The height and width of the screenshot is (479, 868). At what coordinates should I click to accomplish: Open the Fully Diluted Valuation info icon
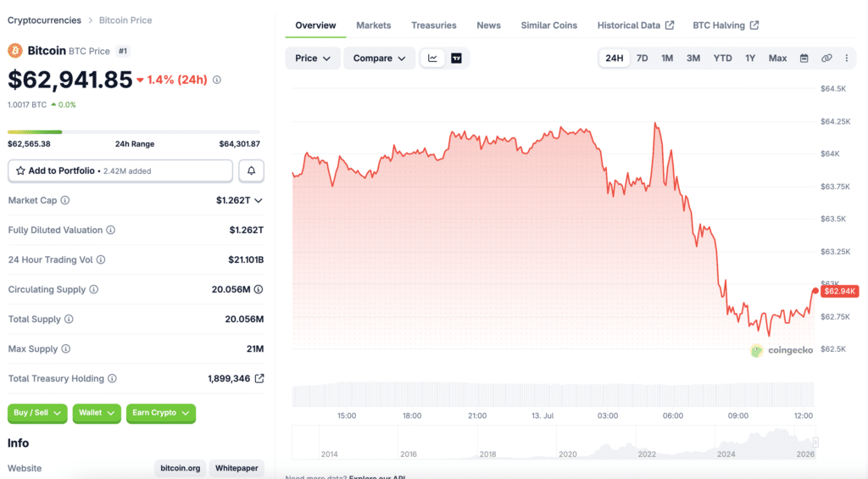111,230
